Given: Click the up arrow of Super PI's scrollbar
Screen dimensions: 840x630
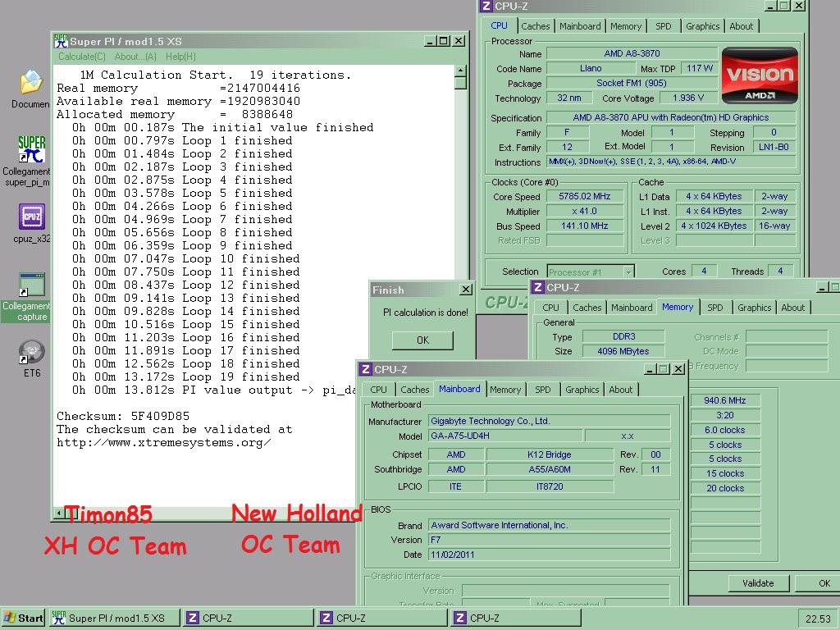Looking at the screenshot, I should click(x=460, y=71).
